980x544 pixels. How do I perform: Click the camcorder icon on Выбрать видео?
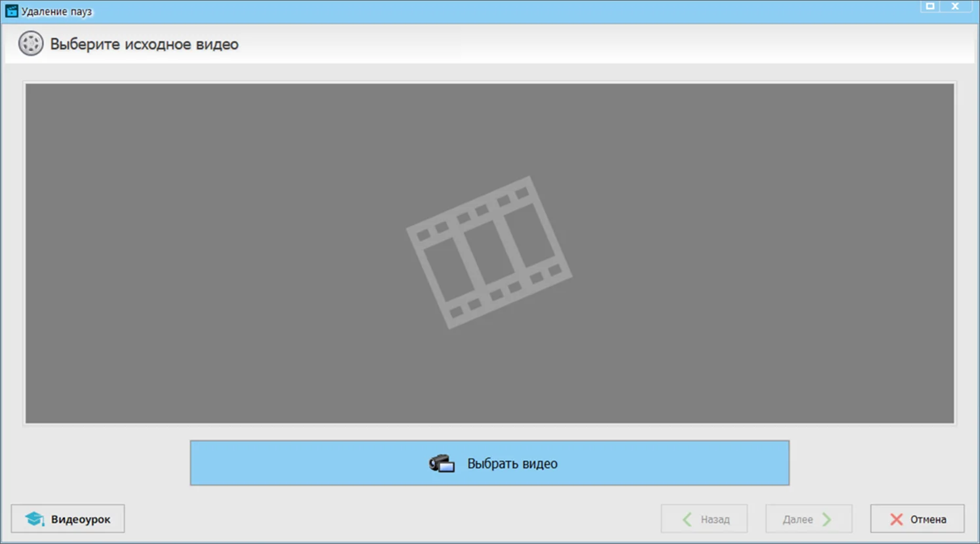(442, 463)
